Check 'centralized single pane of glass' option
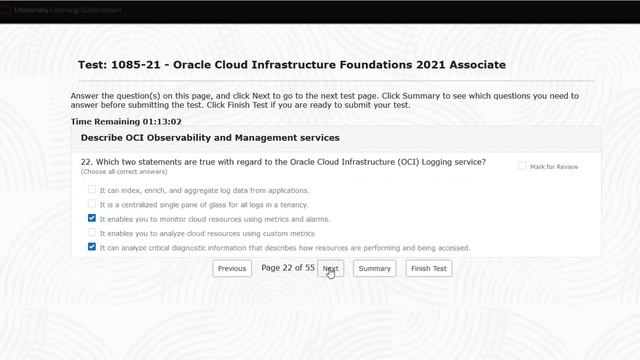Image resolution: width=640 pixels, height=360 pixels. coord(92,204)
